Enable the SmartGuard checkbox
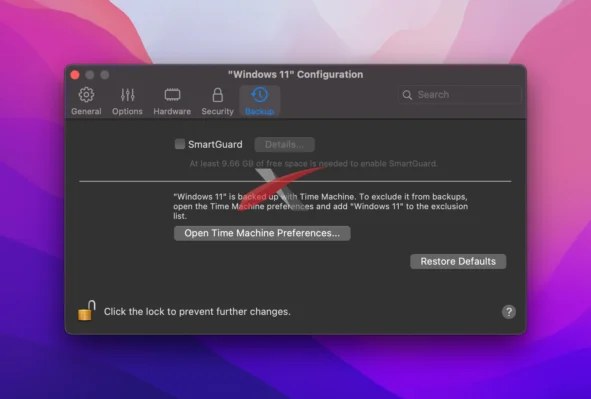591x399 pixels. [x=180, y=144]
